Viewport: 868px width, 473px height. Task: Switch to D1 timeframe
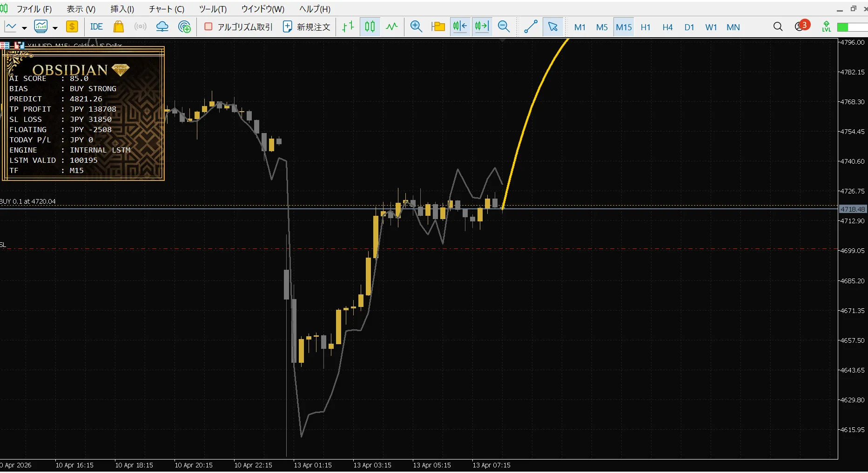tap(689, 27)
